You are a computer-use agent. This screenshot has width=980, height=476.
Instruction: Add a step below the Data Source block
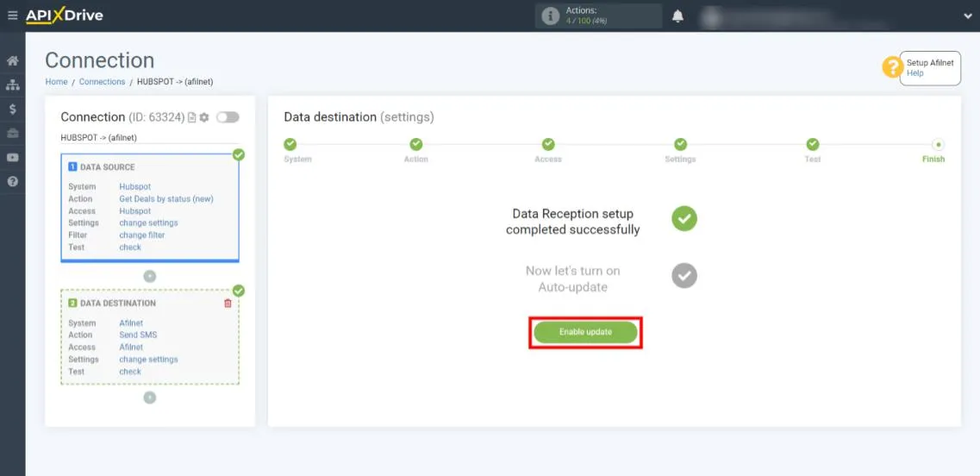150,276
